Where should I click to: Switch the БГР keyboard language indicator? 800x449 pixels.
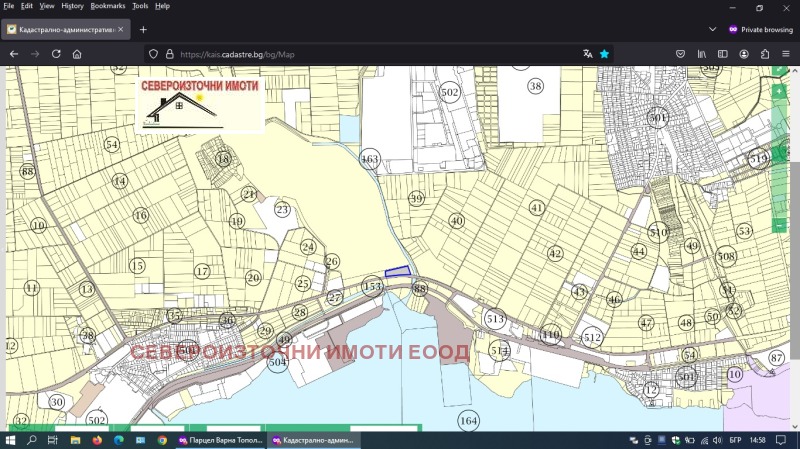[x=735, y=440]
